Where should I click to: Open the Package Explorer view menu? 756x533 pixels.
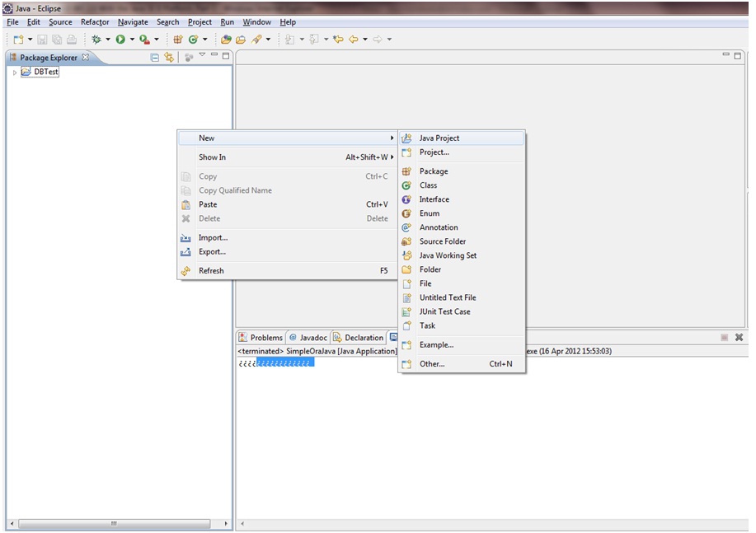pyautogui.click(x=201, y=54)
